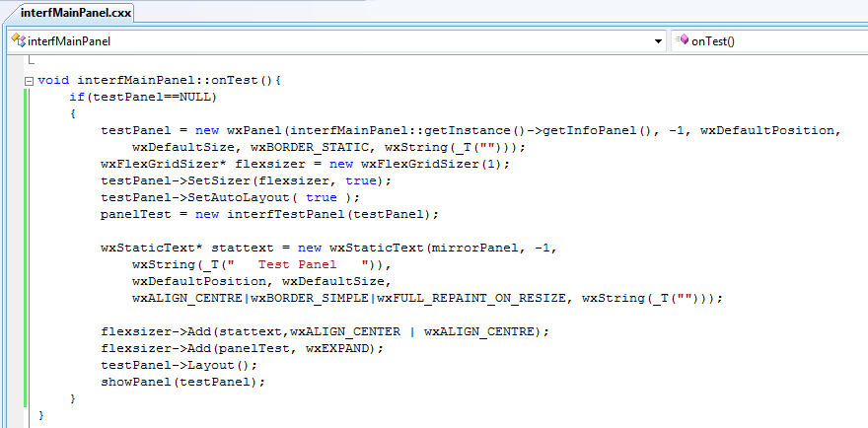Click the method icon beside onTest()
Screen dimensions: 868x428
(x=682, y=39)
